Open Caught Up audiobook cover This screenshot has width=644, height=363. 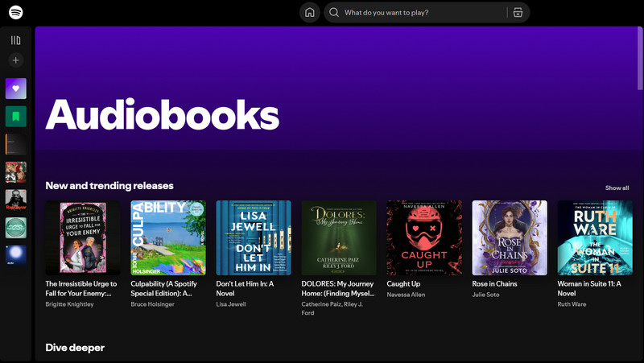pyautogui.click(x=424, y=237)
